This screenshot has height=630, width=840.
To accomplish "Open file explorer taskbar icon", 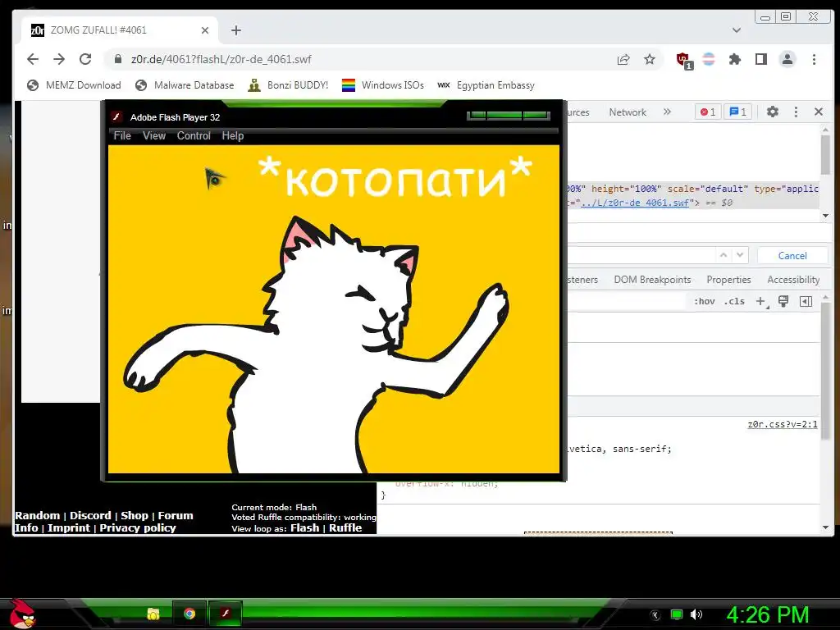I will click(153, 614).
